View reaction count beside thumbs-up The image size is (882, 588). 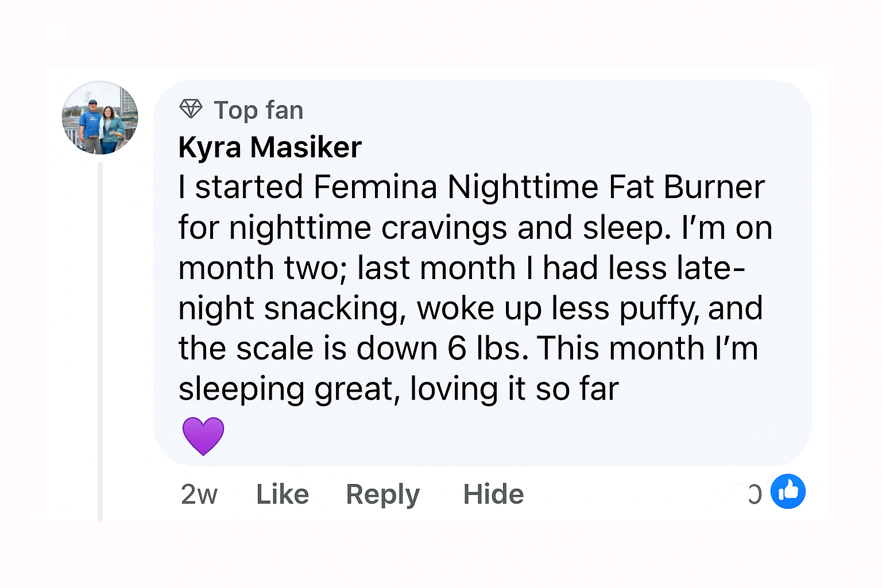click(754, 494)
